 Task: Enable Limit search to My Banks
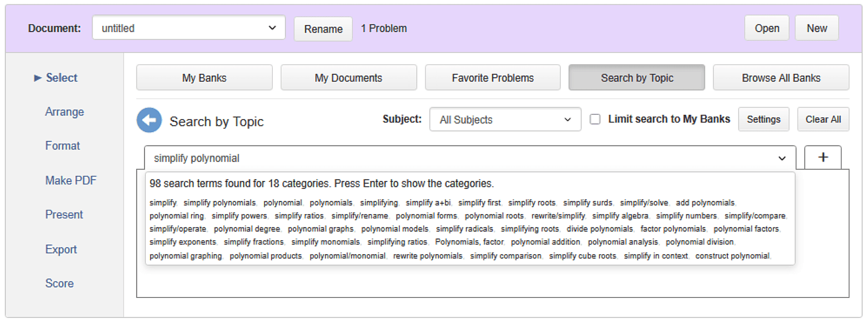[595, 119]
